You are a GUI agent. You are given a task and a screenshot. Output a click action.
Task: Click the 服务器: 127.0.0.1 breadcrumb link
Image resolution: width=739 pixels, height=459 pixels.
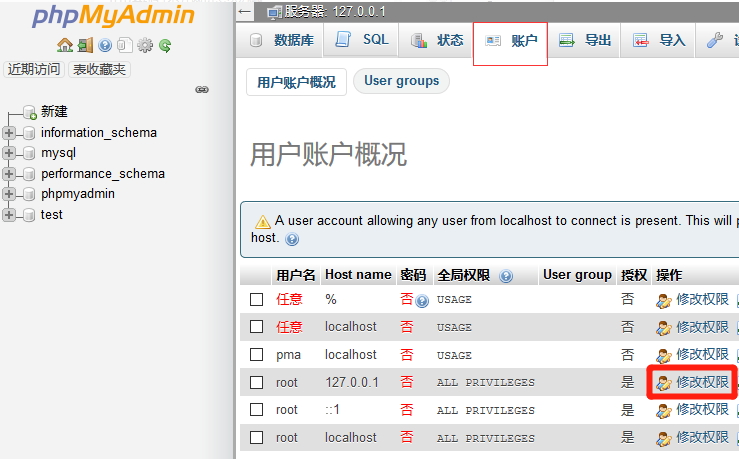pyautogui.click(x=335, y=12)
